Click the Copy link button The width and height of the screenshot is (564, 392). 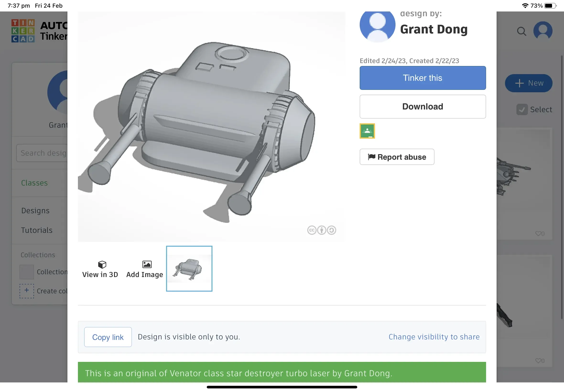click(108, 337)
